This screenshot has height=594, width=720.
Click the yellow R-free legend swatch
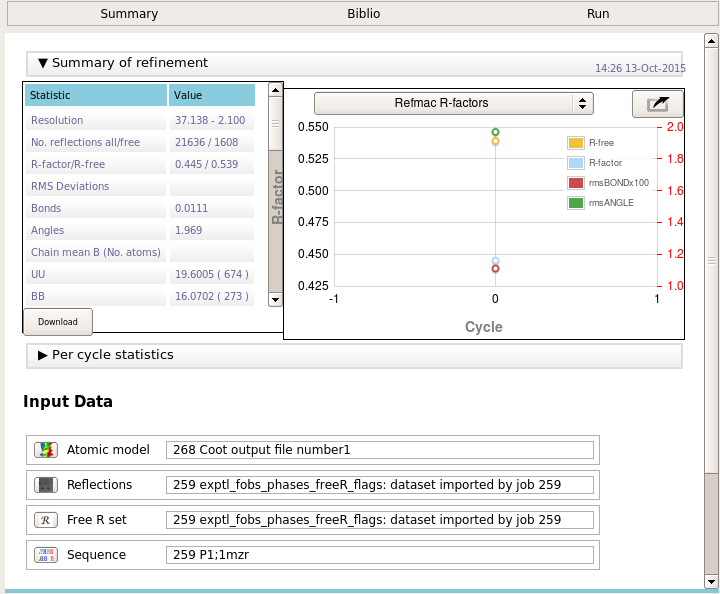575,143
